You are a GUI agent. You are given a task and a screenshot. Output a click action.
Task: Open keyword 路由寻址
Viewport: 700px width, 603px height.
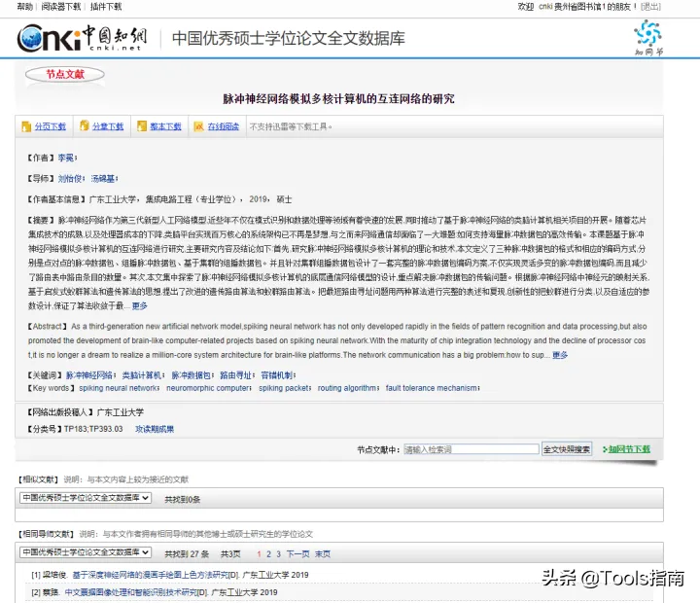236,375
